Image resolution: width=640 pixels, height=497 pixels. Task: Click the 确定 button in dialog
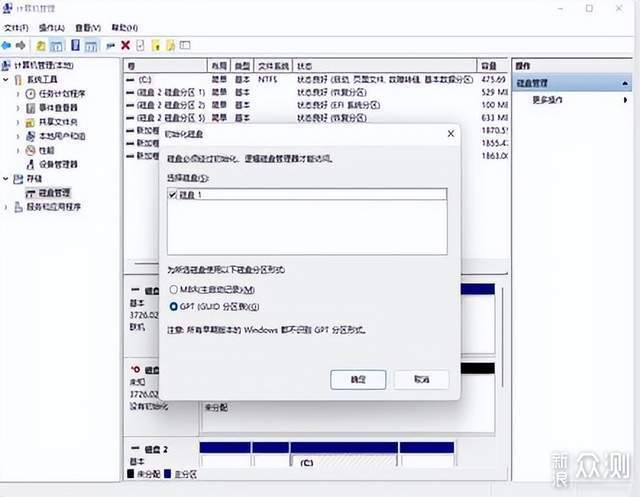(x=358, y=379)
